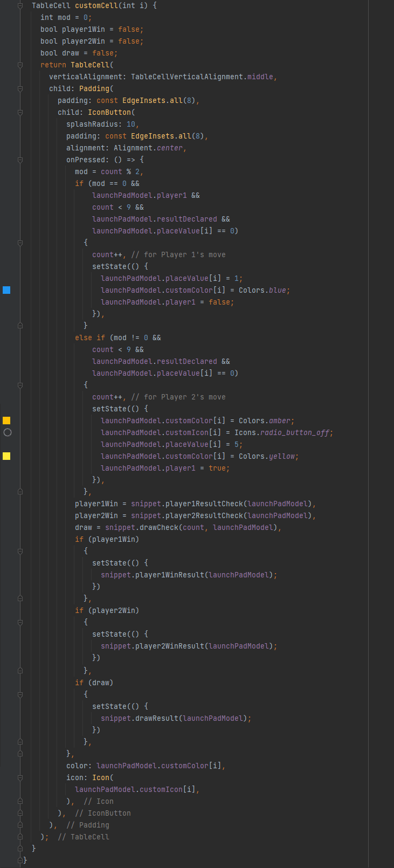Viewport: 394px width, 868px height.
Task: Click fold end marker beside '// TableCell' comment
Action: [20, 837]
